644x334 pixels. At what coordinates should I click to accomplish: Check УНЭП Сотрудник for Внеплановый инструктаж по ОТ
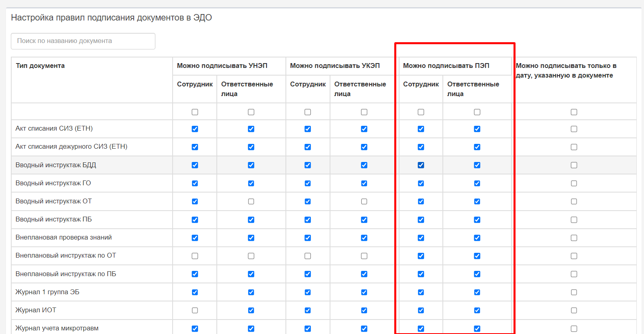pyautogui.click(x=195, y=256)
